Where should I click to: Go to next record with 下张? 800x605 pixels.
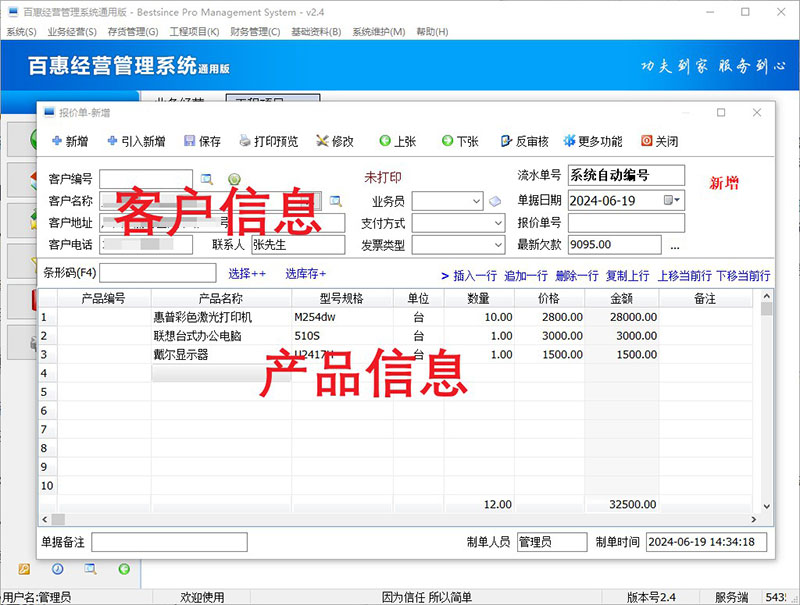(460, 142)
